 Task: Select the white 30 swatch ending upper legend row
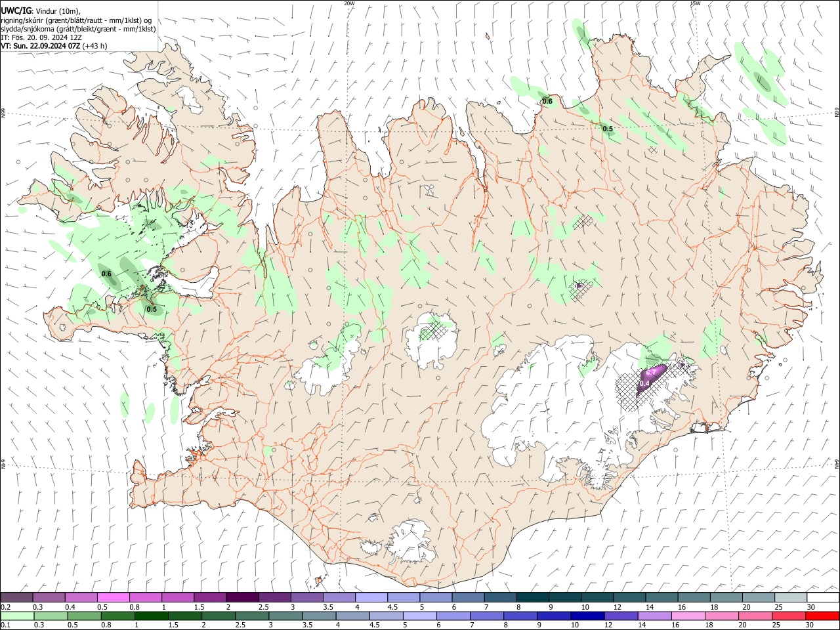tap(823, 598)
